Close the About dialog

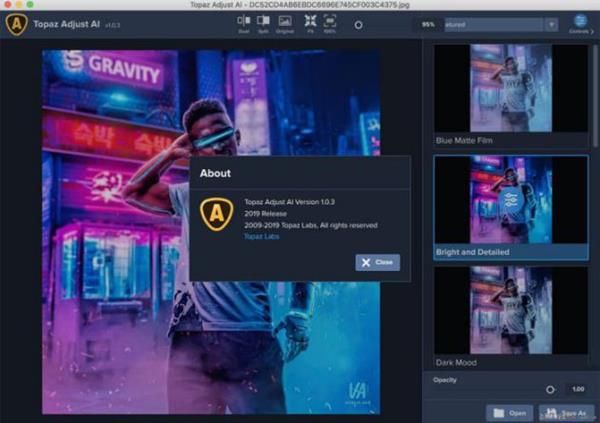click(x=377, y=262)
